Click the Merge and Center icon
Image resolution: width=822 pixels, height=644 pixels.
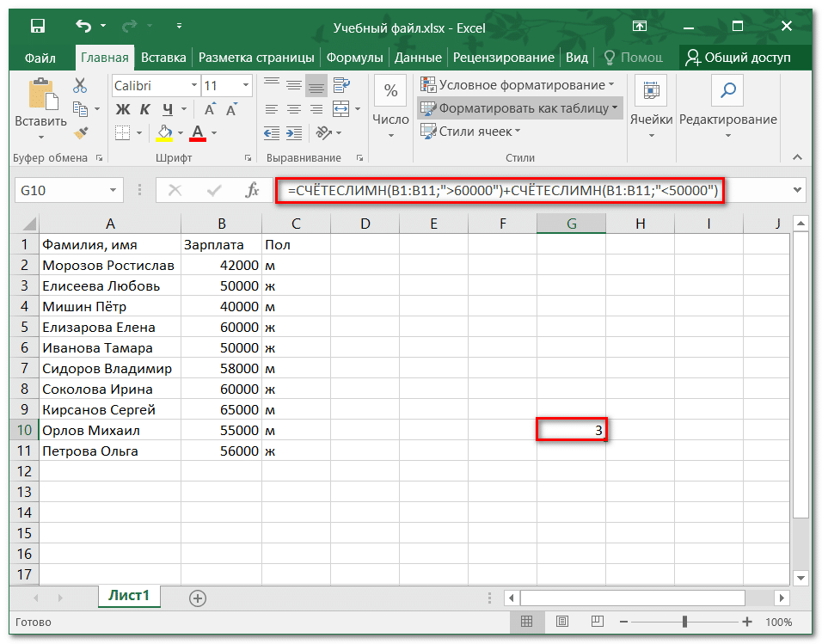[x=340, y=109]
